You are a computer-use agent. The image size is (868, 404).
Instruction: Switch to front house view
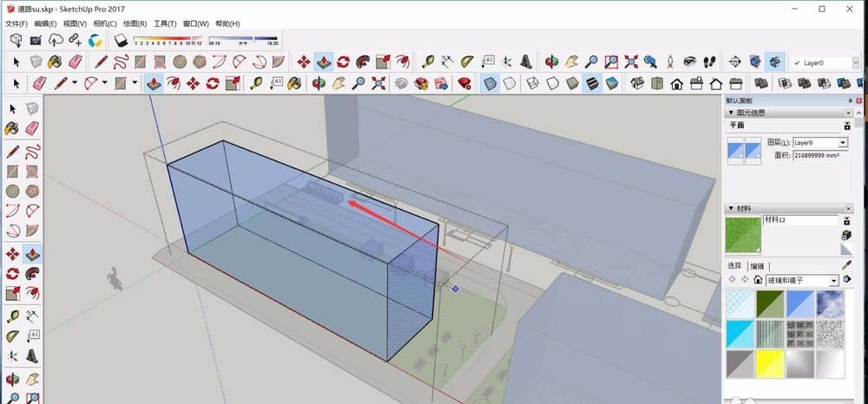point(676,83)
